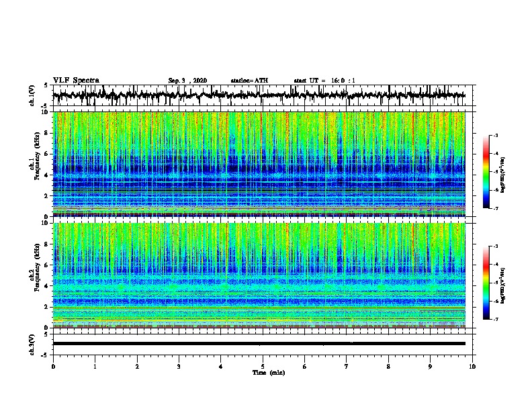
Task: Click the time axis tick label 10
Action: pos(472,367)
